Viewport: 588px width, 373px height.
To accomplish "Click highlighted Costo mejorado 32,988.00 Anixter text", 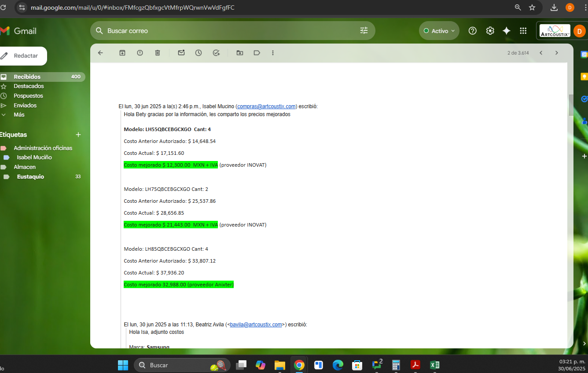I will [179, 285].
